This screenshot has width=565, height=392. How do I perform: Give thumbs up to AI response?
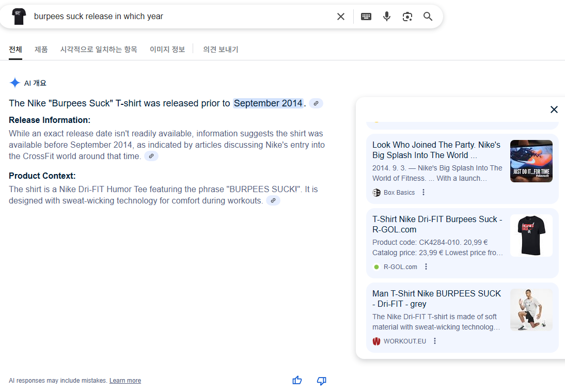coord(297,380)
